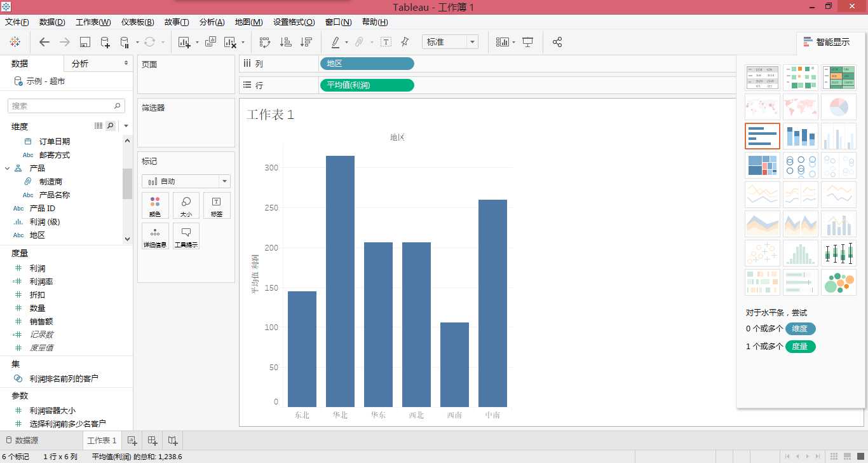
Task: Open dropdown next to highlight pen
Action: pyautogui.click(x=346, y=43)
